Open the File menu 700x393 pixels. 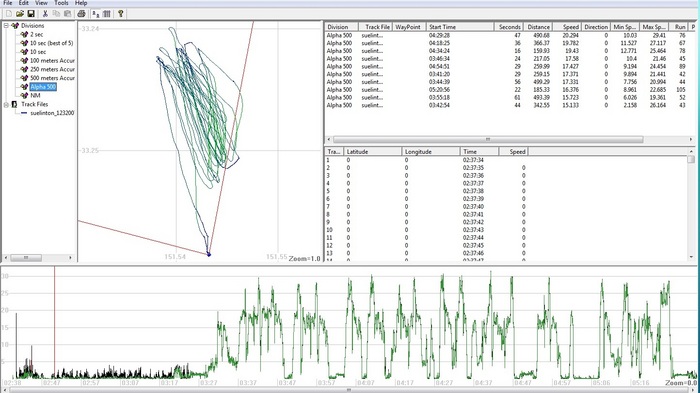click(8, 3)
